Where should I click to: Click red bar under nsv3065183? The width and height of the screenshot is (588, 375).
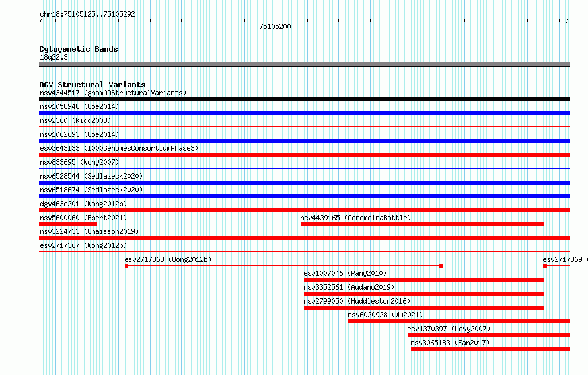point(490,349)
